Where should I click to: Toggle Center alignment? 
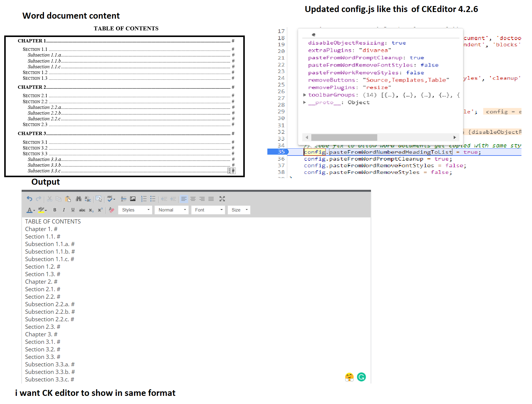pyautogui.click(x=193, y=199)
